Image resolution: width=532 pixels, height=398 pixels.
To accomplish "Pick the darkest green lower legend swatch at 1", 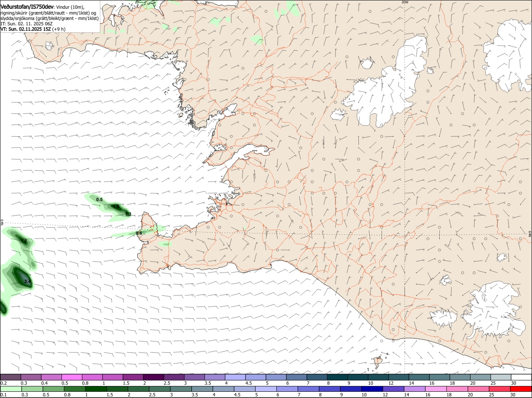I will pyautogui.click(x=96, y=389).
